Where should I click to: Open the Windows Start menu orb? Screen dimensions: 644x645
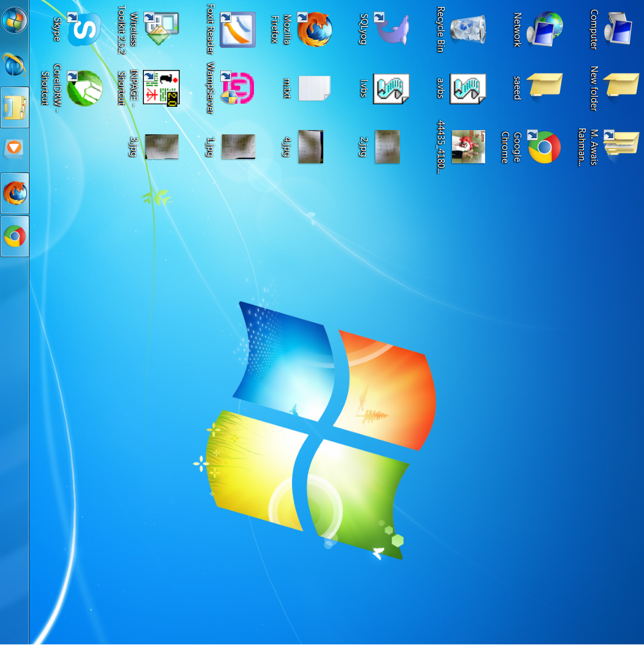click(14, 20)
